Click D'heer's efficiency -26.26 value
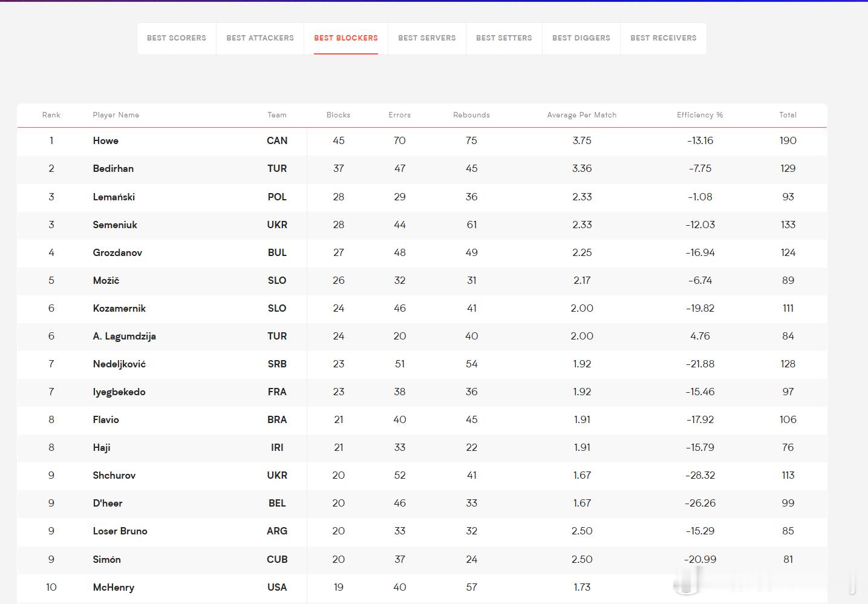868x604 pixels. click(x=700, y=504)
